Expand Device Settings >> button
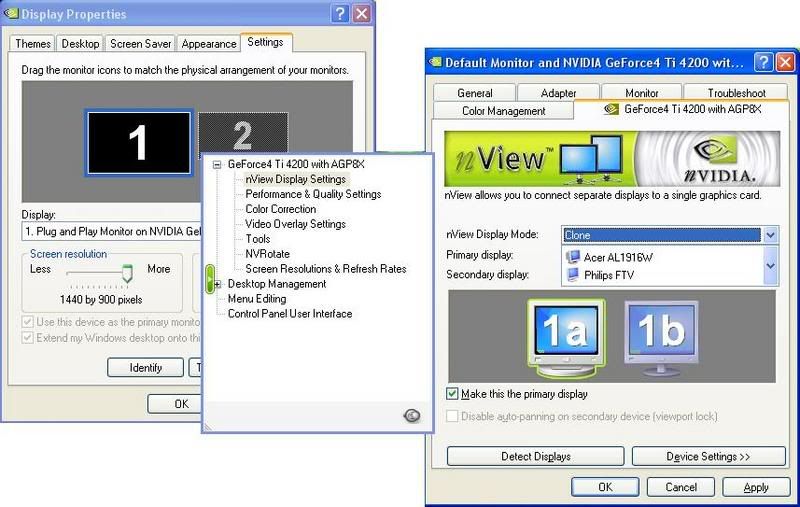The height and width of the screenshot is (507, 800). 709,456
